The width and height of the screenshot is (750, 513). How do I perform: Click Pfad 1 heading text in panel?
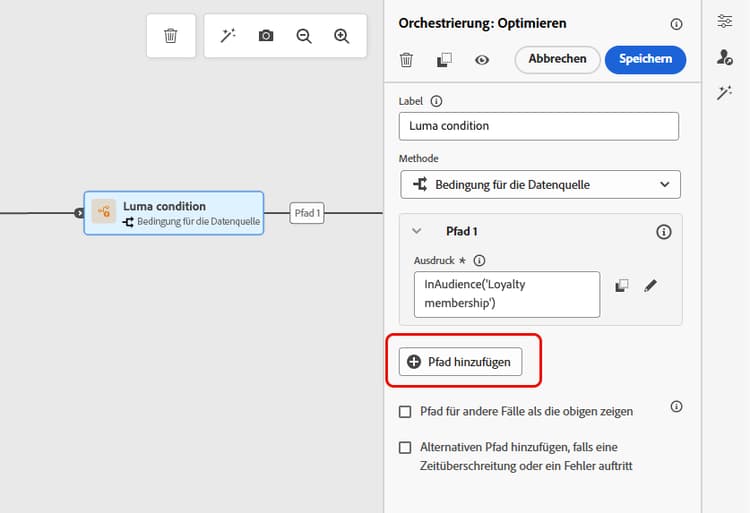462,231
